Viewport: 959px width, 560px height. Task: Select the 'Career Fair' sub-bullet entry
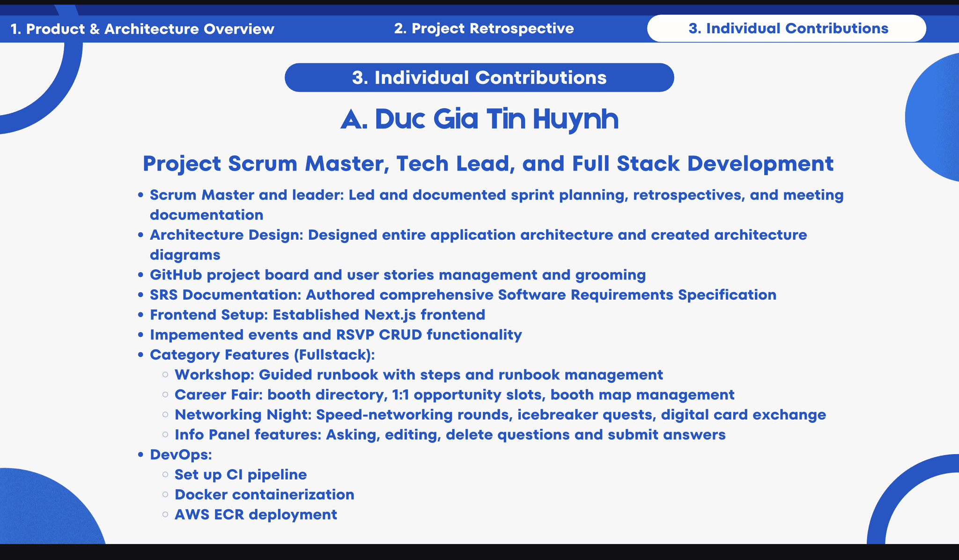click(454, 395)
